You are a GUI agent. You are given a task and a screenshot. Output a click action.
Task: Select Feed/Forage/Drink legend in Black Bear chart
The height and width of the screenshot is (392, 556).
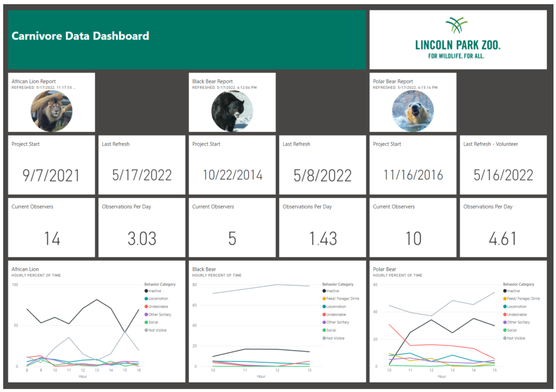click(x=342, y=299)
